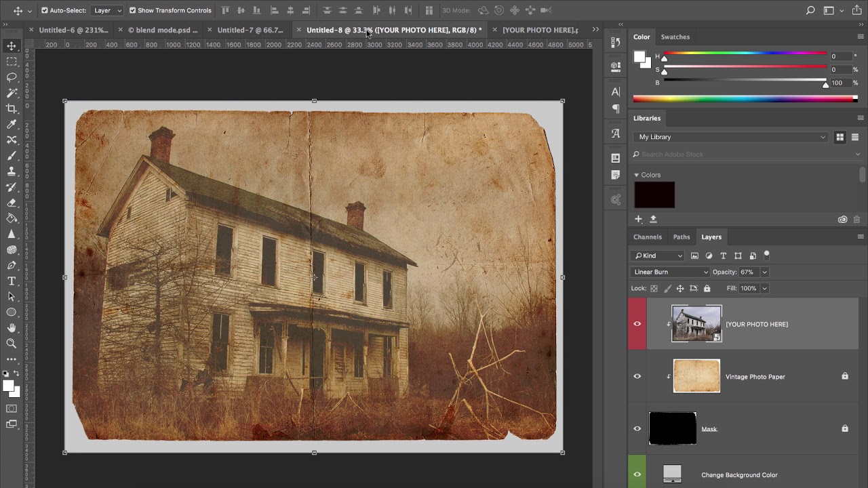Click the Hue slider in Color panel

745,54
